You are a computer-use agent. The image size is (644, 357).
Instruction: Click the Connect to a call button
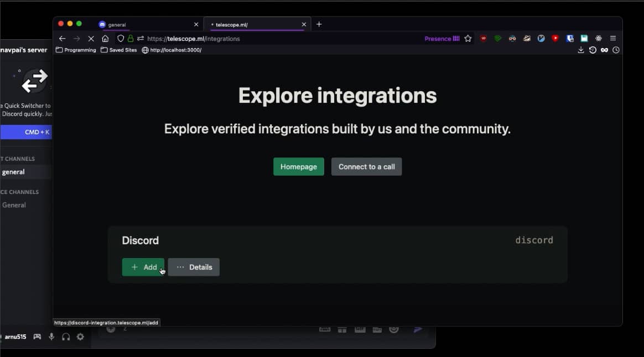(366, 166)
